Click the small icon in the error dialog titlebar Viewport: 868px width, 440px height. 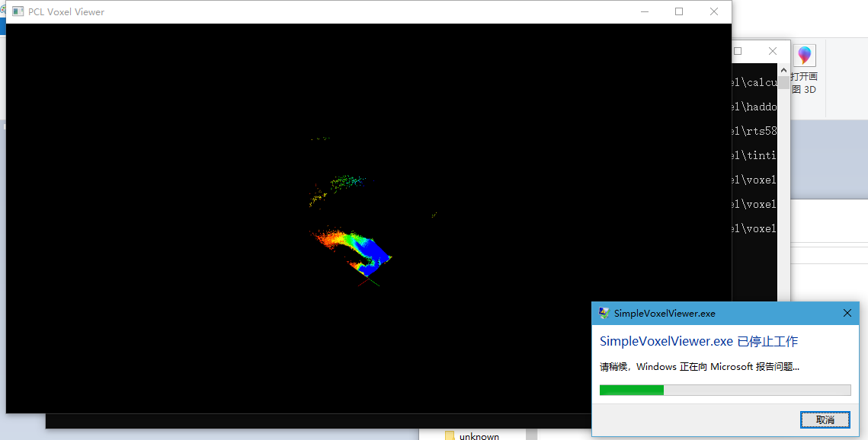tap(604, 313)
